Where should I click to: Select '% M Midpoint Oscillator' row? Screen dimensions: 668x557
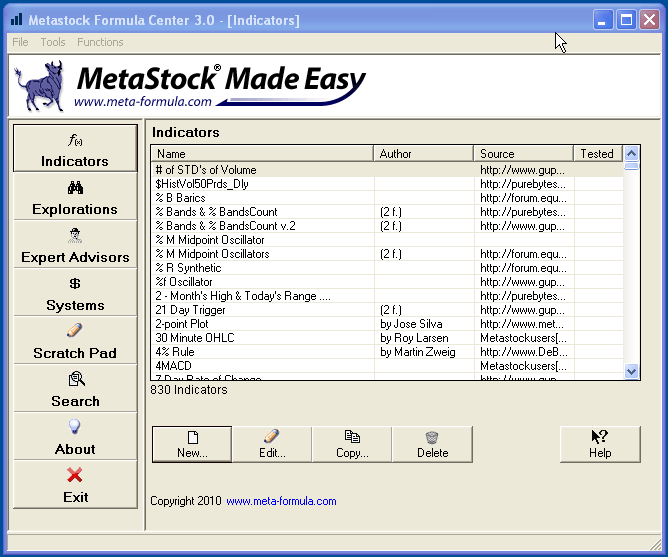coord(387,240)
